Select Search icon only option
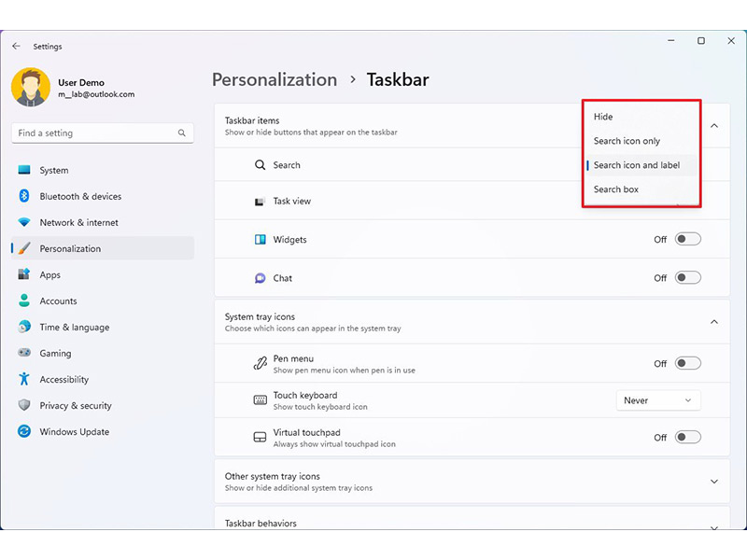This screenshot has height=560, width=747. 627,141
